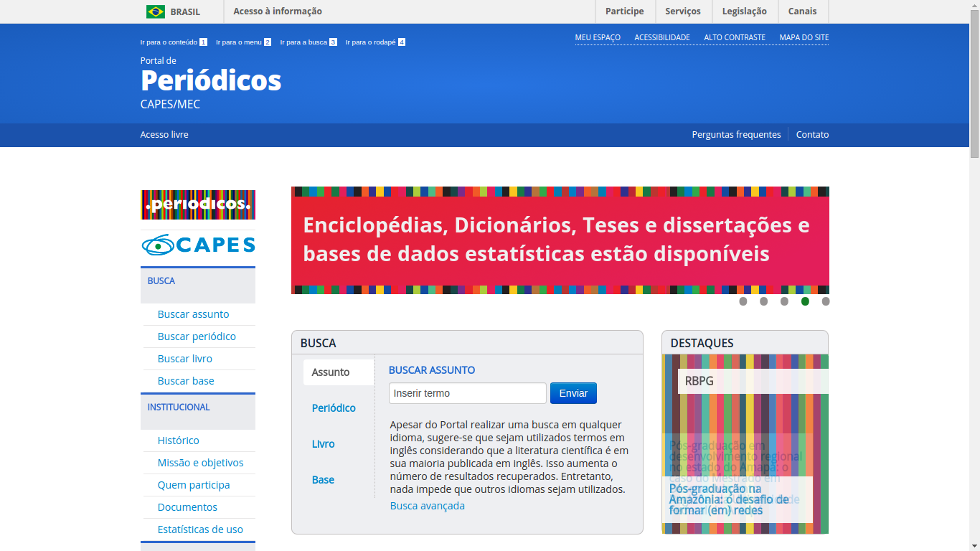Open Pós-graduação na Amazônia highlight
980x551 pixels.
pos(729,499)
